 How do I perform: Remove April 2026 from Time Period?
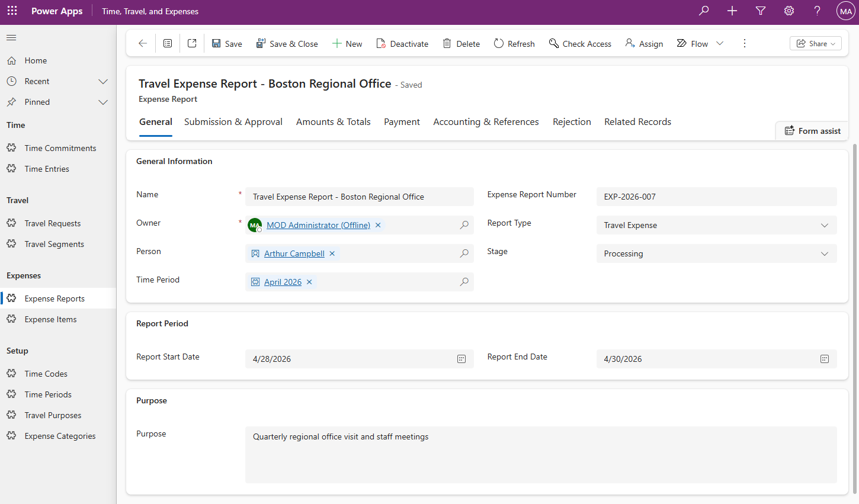coord(309,282)
